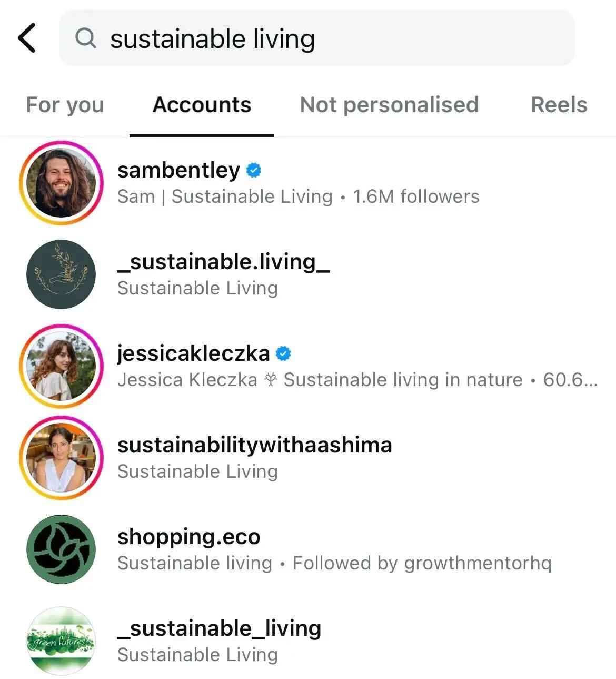Switch to the For you tab
This screenshot has width=616, height=679.
click(64, 105)
